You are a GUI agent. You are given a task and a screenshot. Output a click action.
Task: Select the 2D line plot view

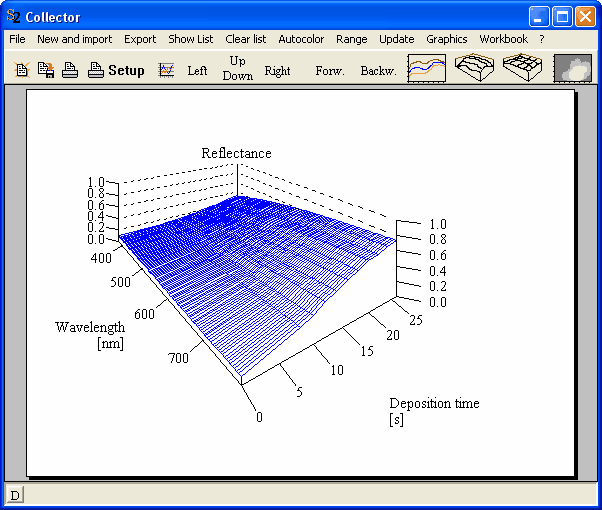point(427,68)
